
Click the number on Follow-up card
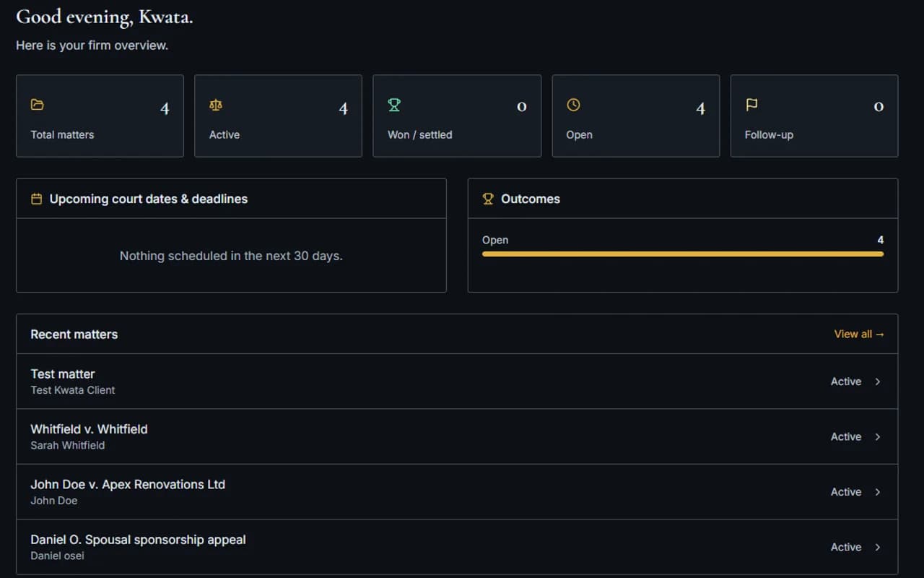tap(879, 107)
